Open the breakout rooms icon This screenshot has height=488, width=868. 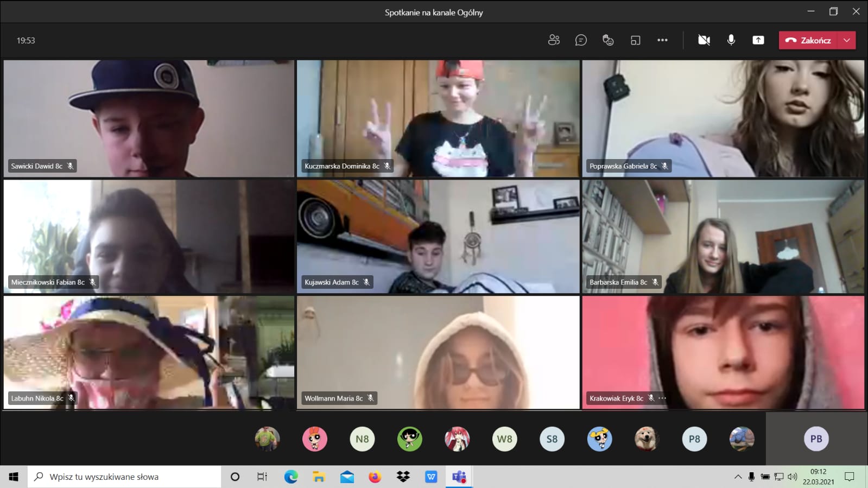635,40
